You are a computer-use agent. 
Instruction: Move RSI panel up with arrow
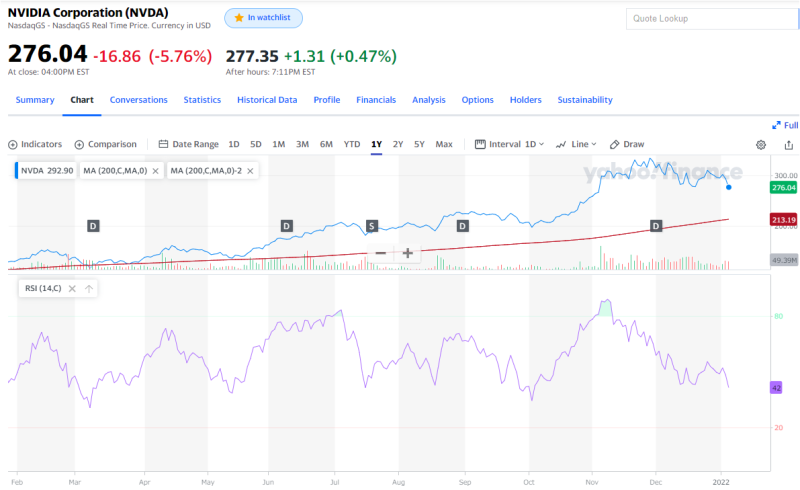(x=89, y=289)
